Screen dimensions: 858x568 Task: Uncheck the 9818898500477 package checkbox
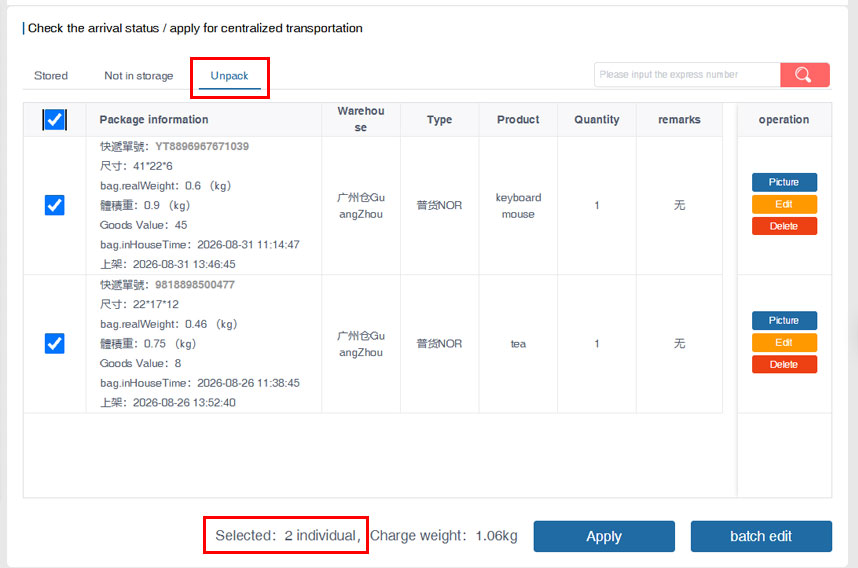[x=54, y=344]
